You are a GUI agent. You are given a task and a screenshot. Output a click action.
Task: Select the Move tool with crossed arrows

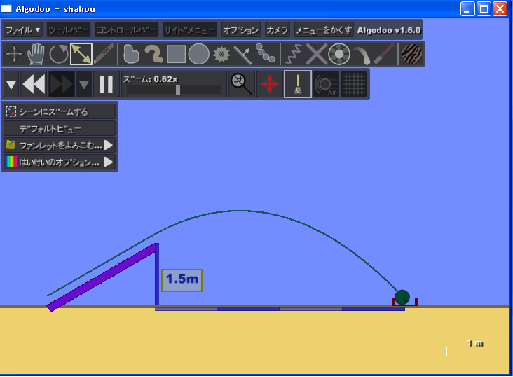(14, 54)
